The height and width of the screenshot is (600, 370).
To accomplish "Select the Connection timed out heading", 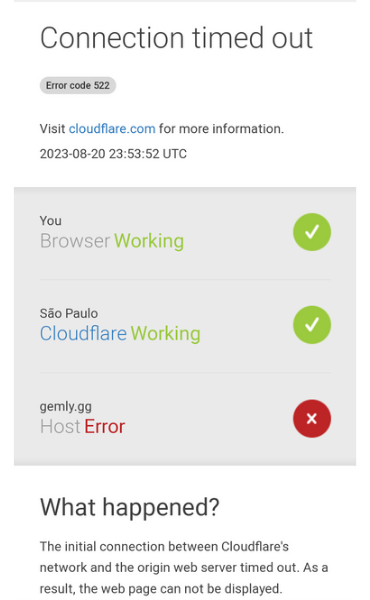I will tap(176, 38).
